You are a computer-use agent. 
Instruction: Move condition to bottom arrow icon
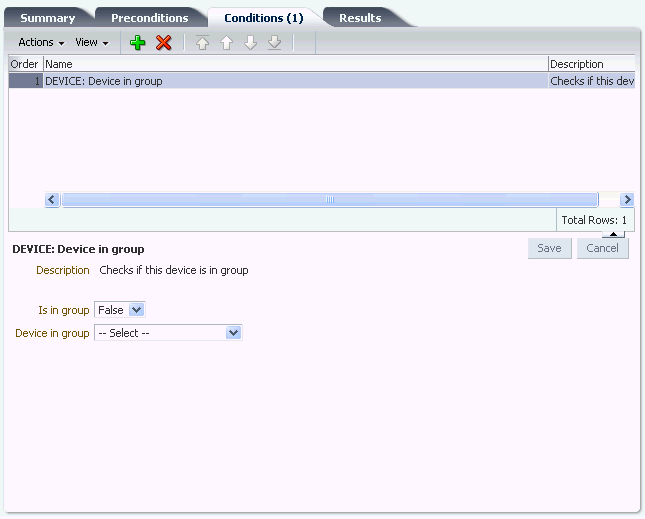(274, 42)
